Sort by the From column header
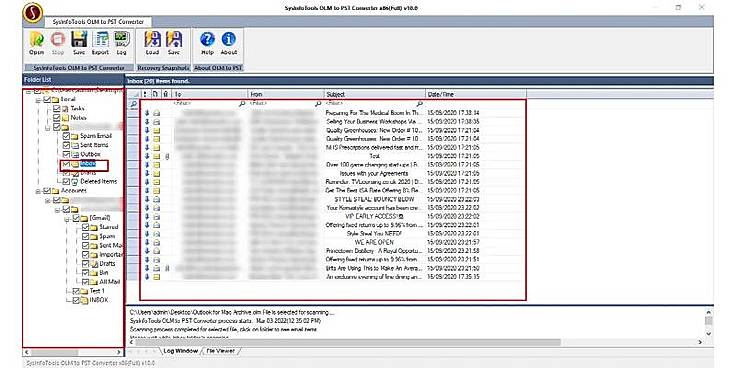This screenshot has width=736, height=368. [x=286, y=94]
